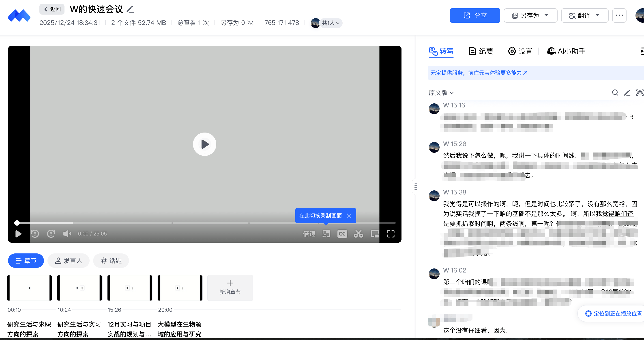Click the video progress bar to seek
The height and width of the screenshot is (340, 644).
200,222
